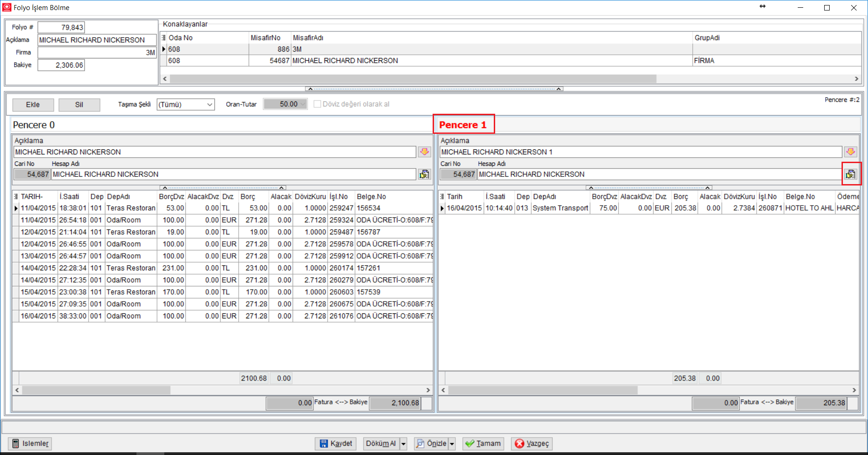Collapse Pencere 0 header splitter
The height and width of the screenshot is (455, 868).
click(x=223, y=188)
